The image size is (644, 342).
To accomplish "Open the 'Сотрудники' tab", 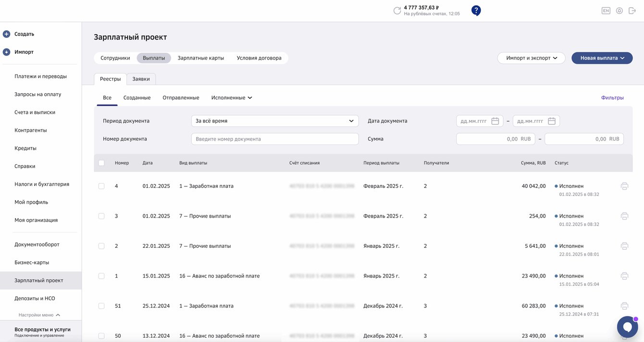I will pos(115,58).
